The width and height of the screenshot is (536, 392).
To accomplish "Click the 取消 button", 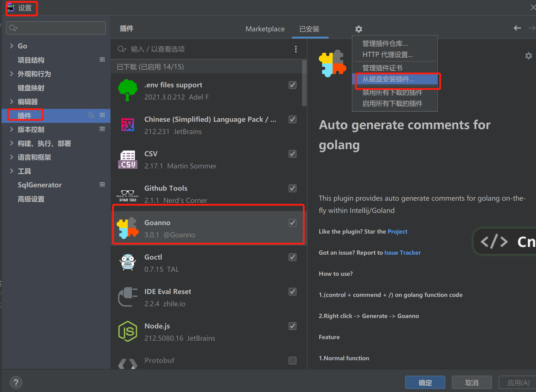I will tap(472, 382).
